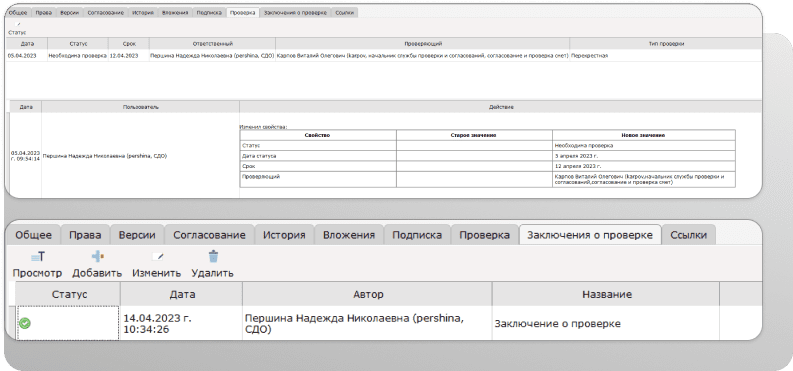Click the Дата column header in lower table

pos(182,294)
